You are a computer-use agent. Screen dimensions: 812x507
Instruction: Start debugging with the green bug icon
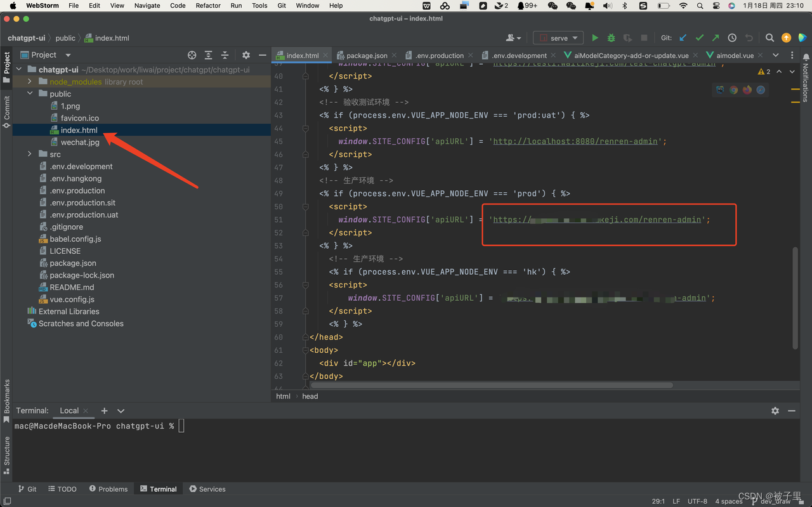click(x=611, y=38)
